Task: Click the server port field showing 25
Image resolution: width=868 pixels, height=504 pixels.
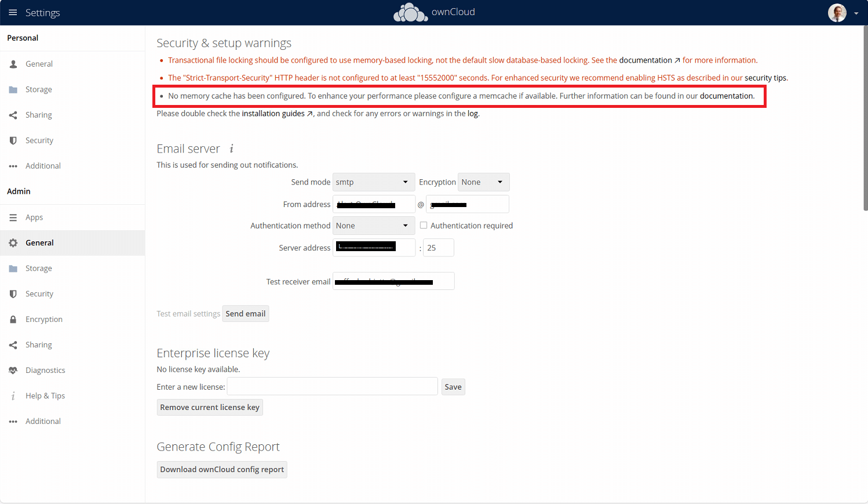Action: pyautogui.click(x=439, y=248)
